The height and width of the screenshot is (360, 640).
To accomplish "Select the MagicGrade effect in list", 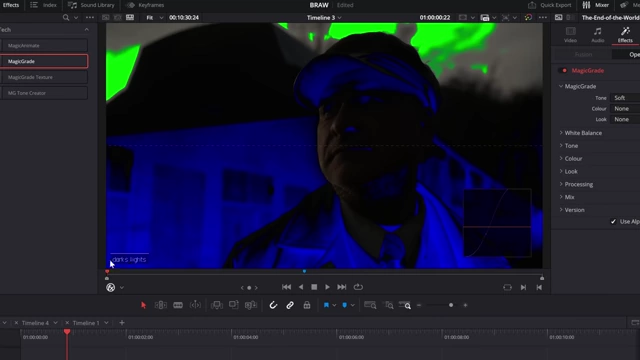I will 44,61.
